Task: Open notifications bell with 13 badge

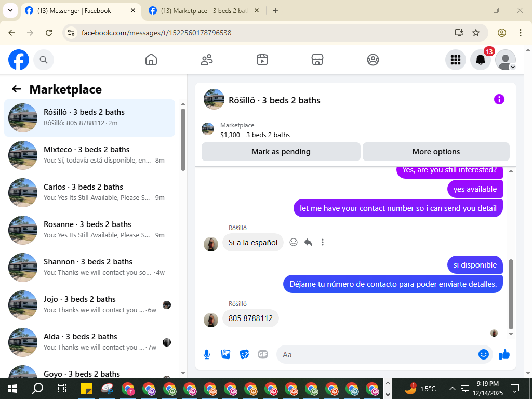Action: [x=481, y=60]
